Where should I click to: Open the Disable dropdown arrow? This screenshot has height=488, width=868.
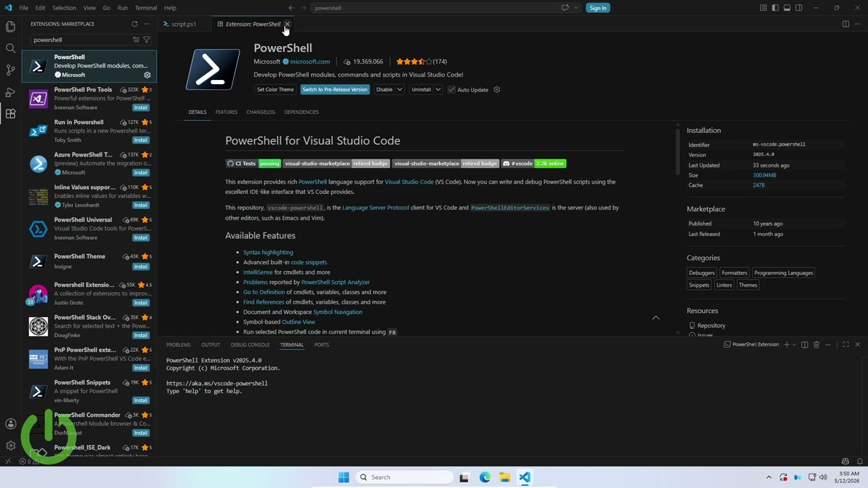399,89
